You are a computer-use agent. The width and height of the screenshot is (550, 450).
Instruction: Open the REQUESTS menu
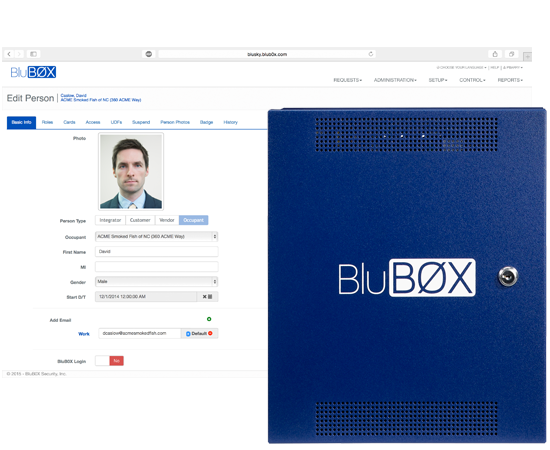(348, 80)
